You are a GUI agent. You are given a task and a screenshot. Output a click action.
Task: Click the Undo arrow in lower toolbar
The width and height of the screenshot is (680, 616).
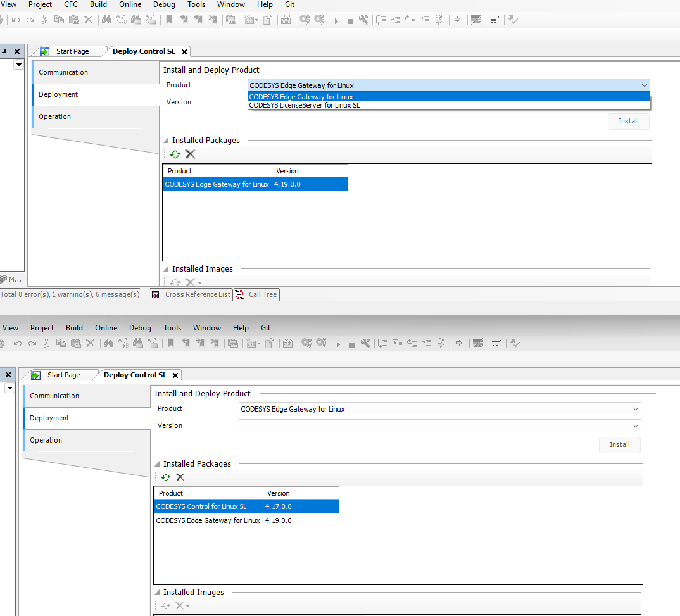click(x=17, y=343)
